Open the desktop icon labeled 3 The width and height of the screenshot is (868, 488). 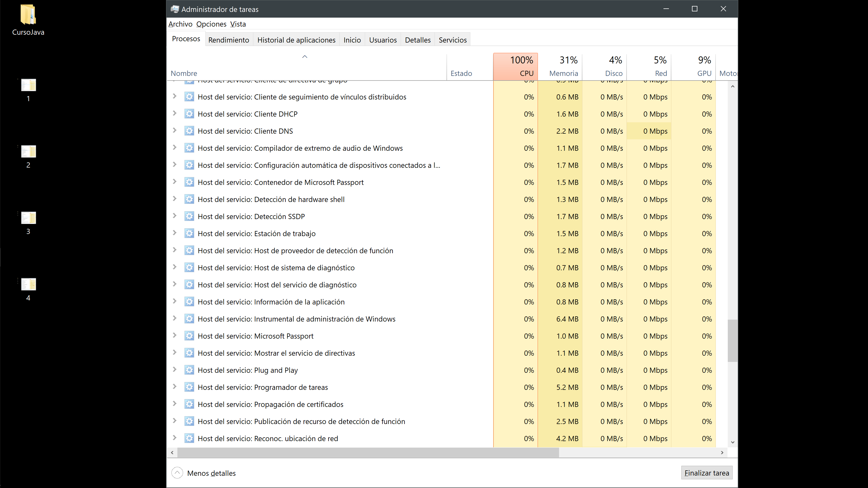click(x=28, y=218)
